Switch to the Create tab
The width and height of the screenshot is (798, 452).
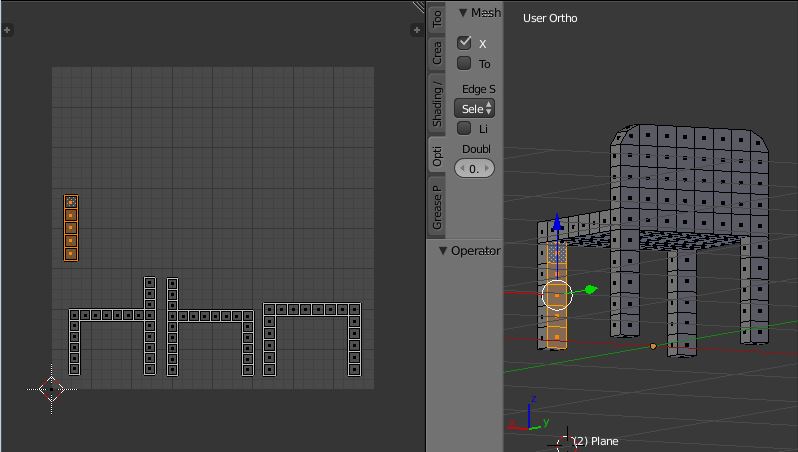(437, 53)
